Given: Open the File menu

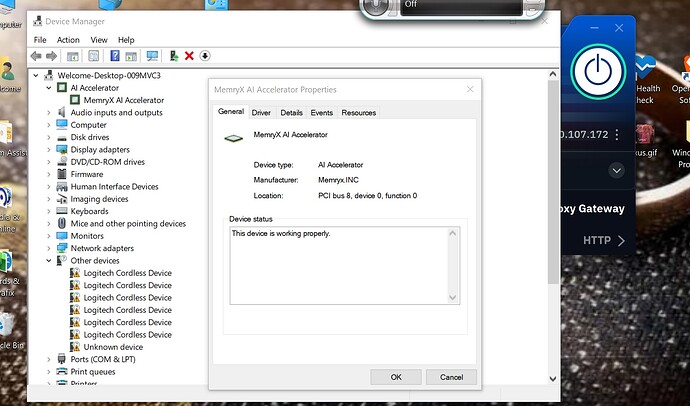Looking at the screenshot, I should [x=40, y=40].
